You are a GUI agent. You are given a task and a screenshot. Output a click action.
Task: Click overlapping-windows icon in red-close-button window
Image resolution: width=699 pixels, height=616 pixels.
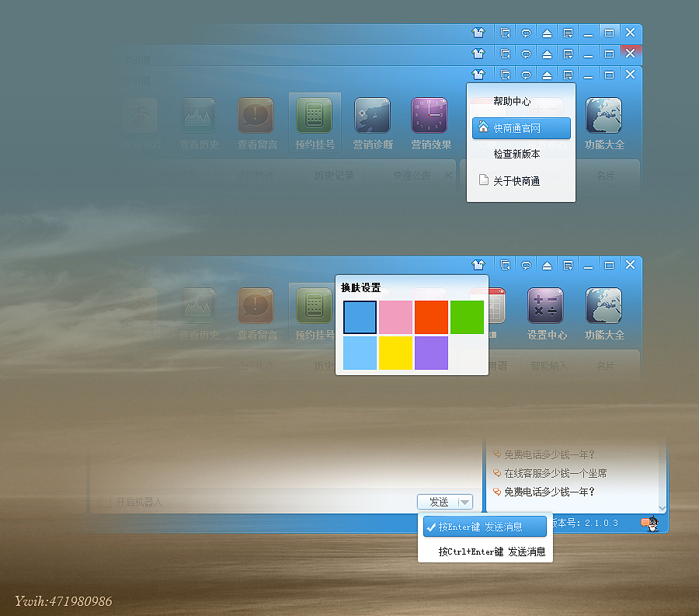click(505, 54)
